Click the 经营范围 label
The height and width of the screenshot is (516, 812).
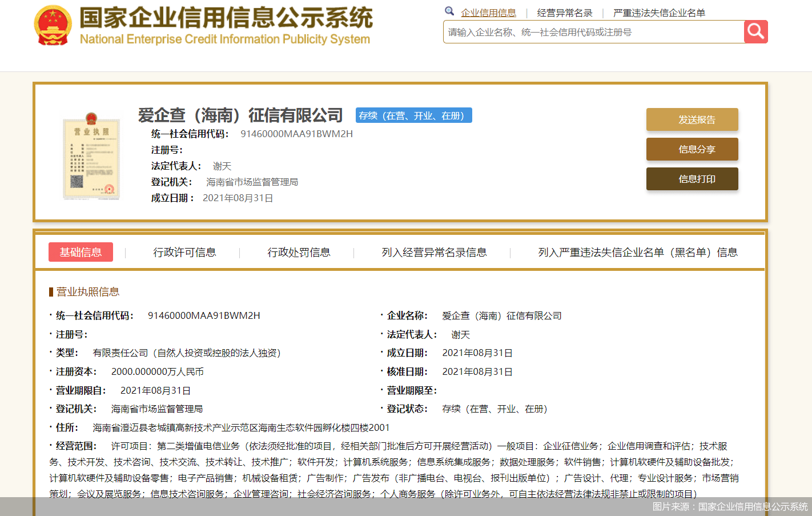coord(76,446)
